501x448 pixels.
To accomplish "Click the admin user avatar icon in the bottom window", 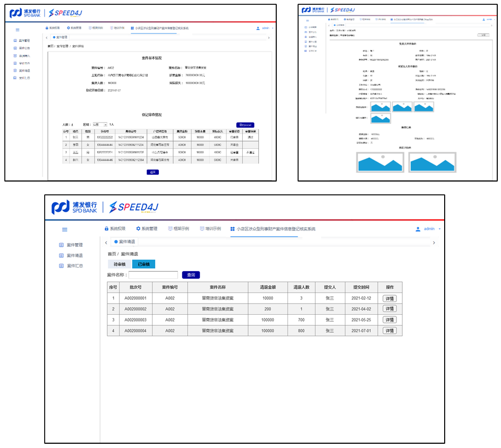I will [418, 229].
